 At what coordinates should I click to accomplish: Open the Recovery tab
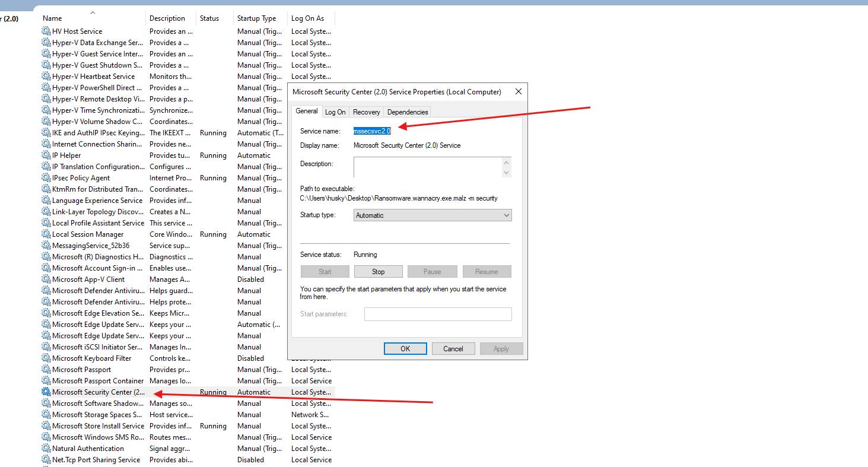coord(366,112)
